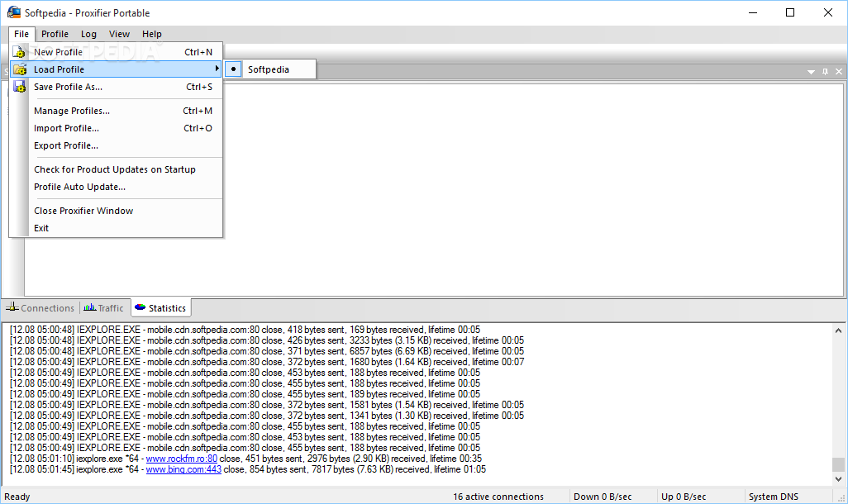This screenshot has width=848, height=504.
Task: Click the Traffic chart tab icon
Action: pyautogui.click(x=90, y=307)
